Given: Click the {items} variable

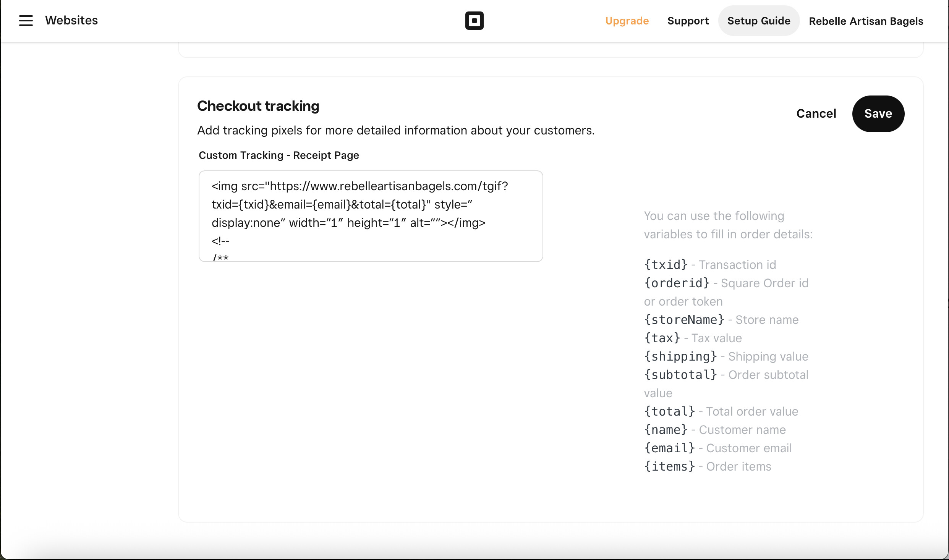Looking at the screenshot, I should click(669, 466).
